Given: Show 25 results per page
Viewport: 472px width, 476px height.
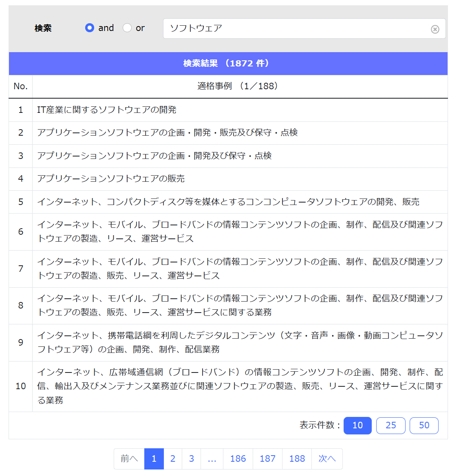Looking at the screenshot, I should click(390, 425).
